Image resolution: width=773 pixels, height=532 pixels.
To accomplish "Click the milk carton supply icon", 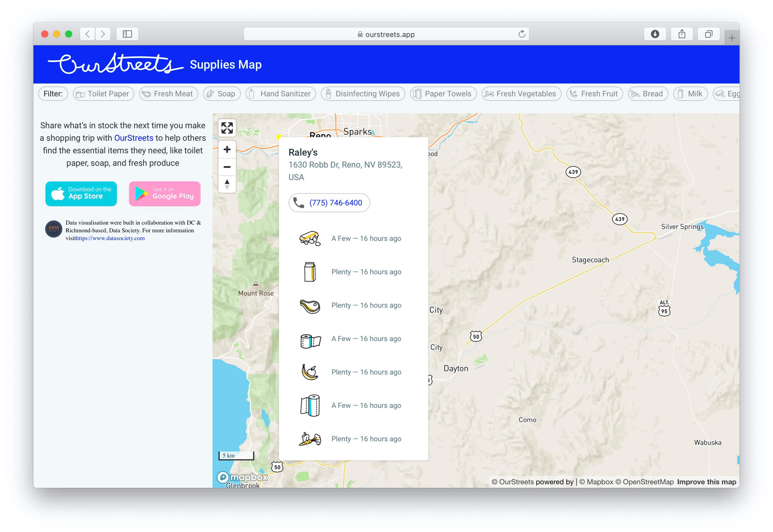I will [309, 272].
